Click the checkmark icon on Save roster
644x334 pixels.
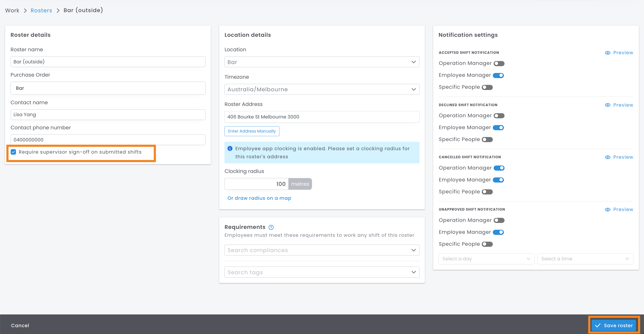coord(598,325)
